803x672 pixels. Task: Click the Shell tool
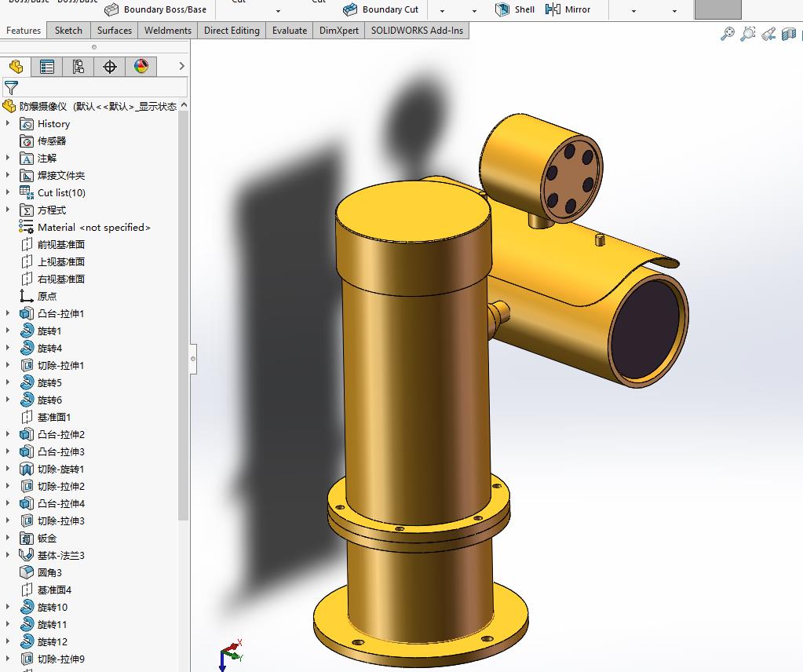[515, 9]
